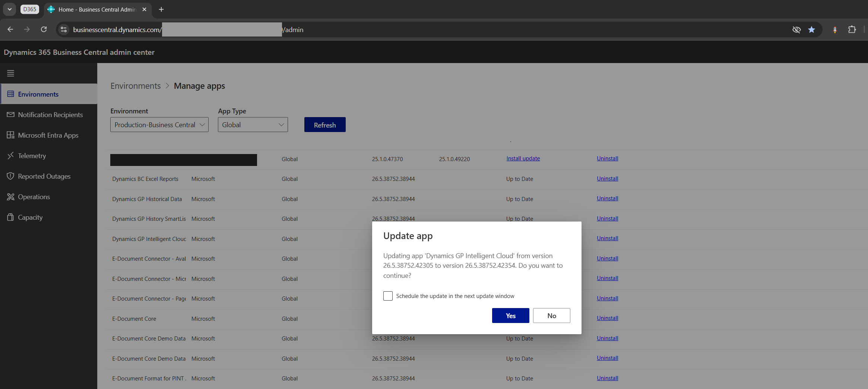Click the Capacity sidebar icon
The width and height of the screenshot is (868, 389).
pos(10,217)
